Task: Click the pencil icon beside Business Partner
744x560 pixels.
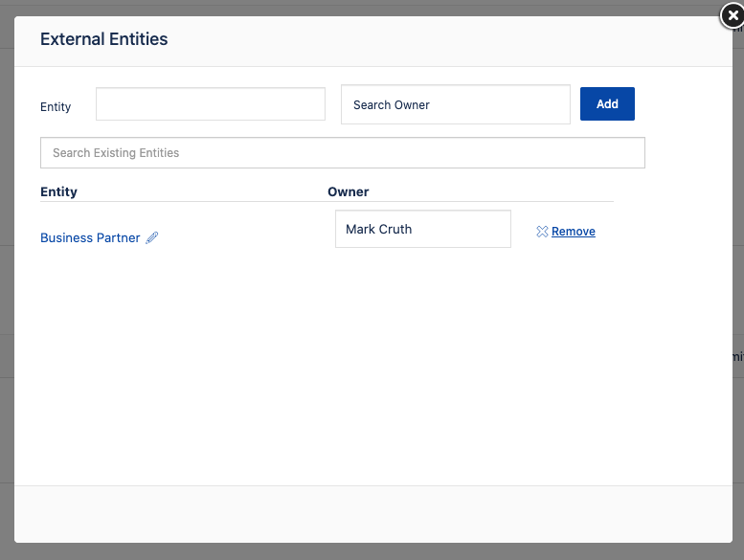Action: click(x=152, y=237)
